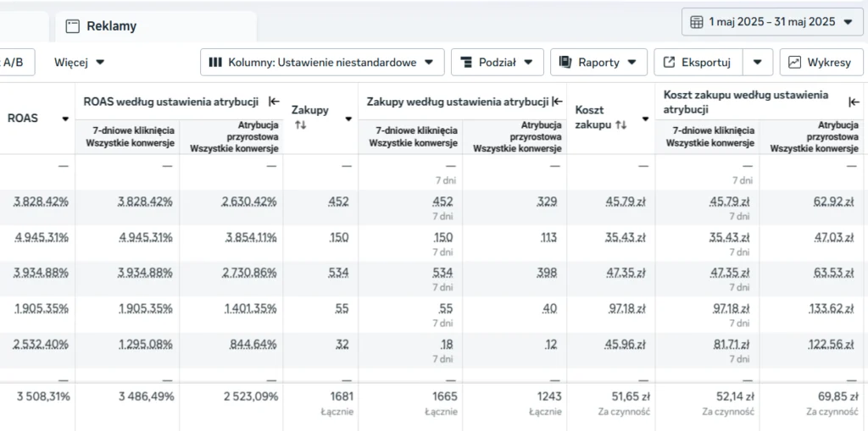The image size is (868, 431).
Task: Click the sort arrows under Zakupy header
Action: (x=300, y=125)
